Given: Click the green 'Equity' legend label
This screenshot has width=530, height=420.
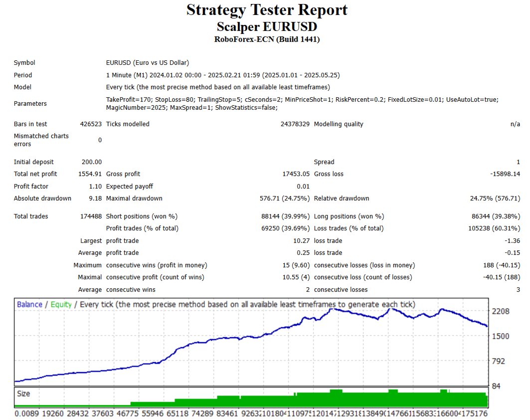Looking at the screenshot, I should click(61, 304).
